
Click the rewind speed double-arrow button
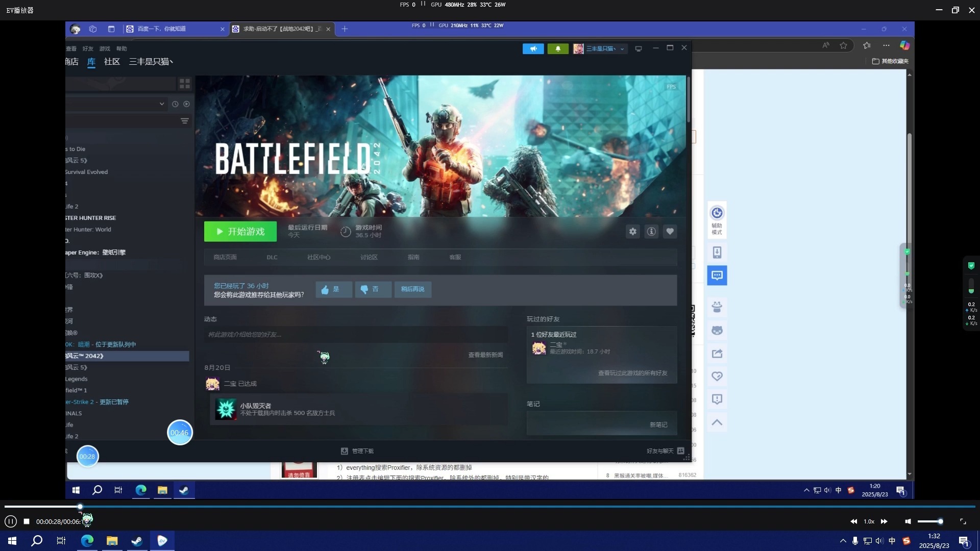853,521
